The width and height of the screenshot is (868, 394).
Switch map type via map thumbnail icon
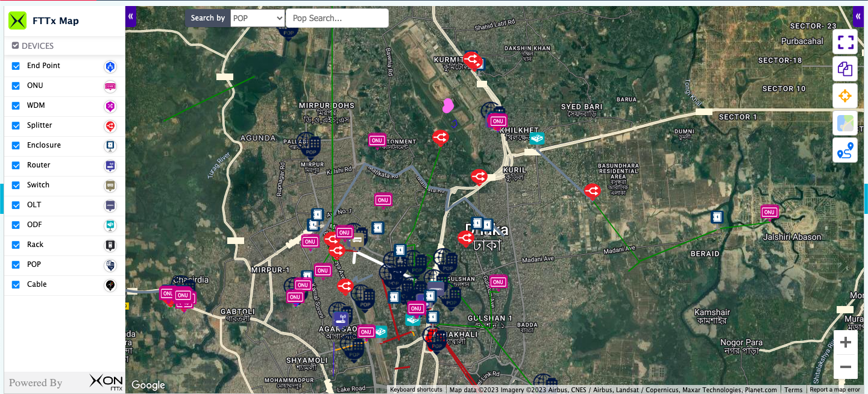[x=845, y=124]
